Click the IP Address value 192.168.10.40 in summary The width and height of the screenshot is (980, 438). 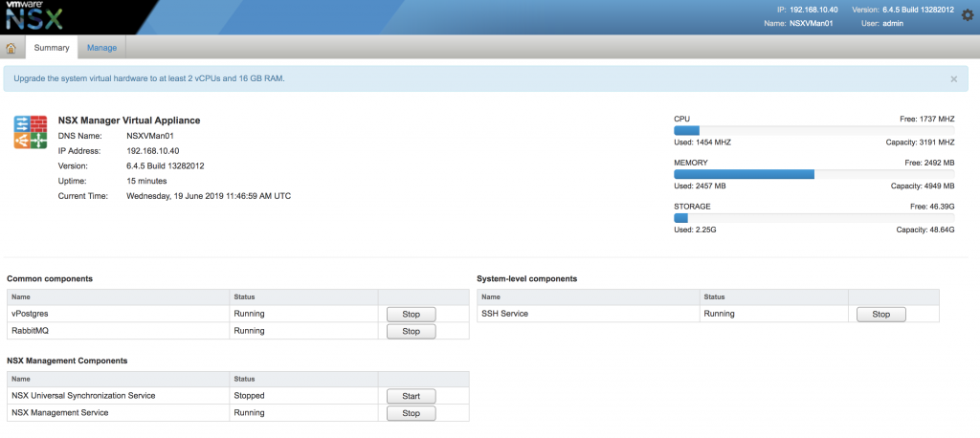click(x=153, y=150)
